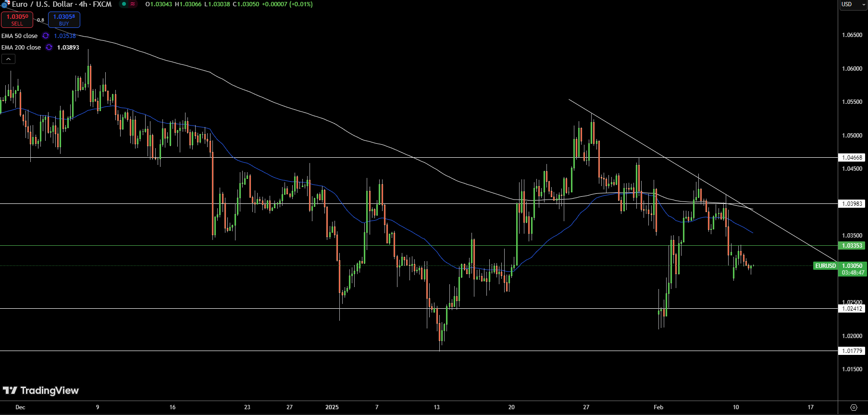The width and height of the screenshot is (868, 415).
Task: Click the 1.05500 price scale label
Action: (852, 102)
